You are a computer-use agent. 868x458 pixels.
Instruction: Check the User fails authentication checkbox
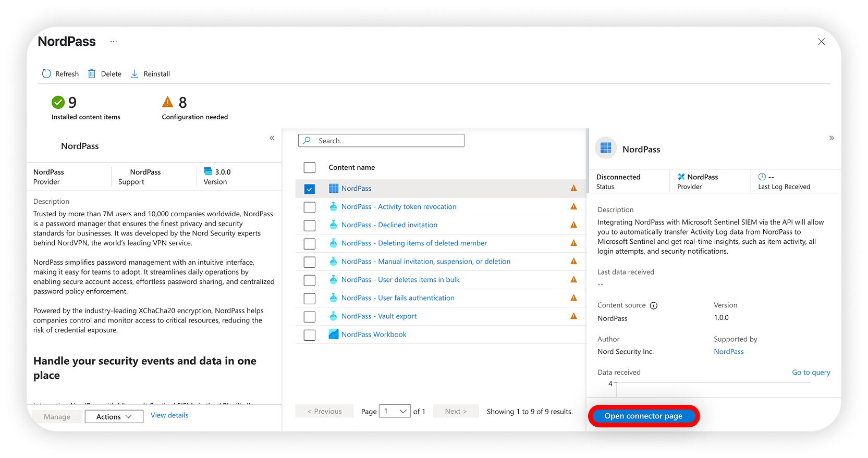pos(310,299)
